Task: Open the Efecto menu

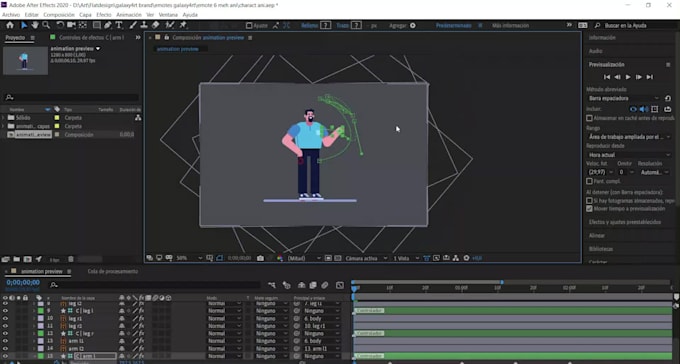Action: [104, 15]
